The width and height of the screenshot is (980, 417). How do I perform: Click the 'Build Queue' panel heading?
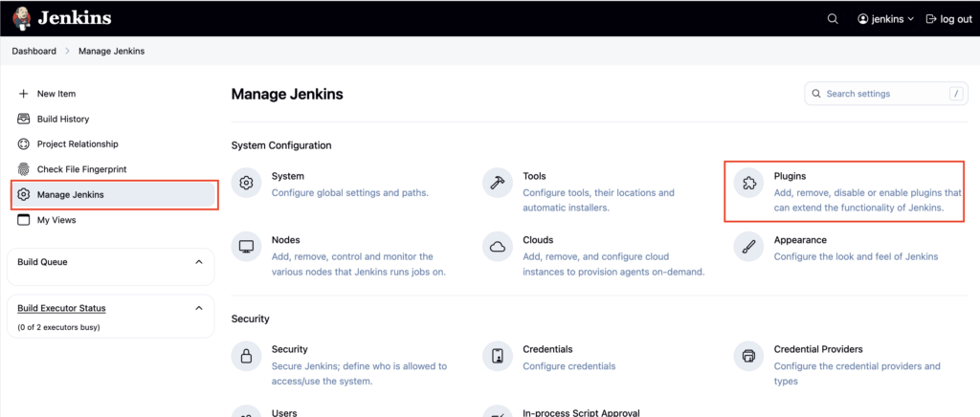tap(42, 261)
